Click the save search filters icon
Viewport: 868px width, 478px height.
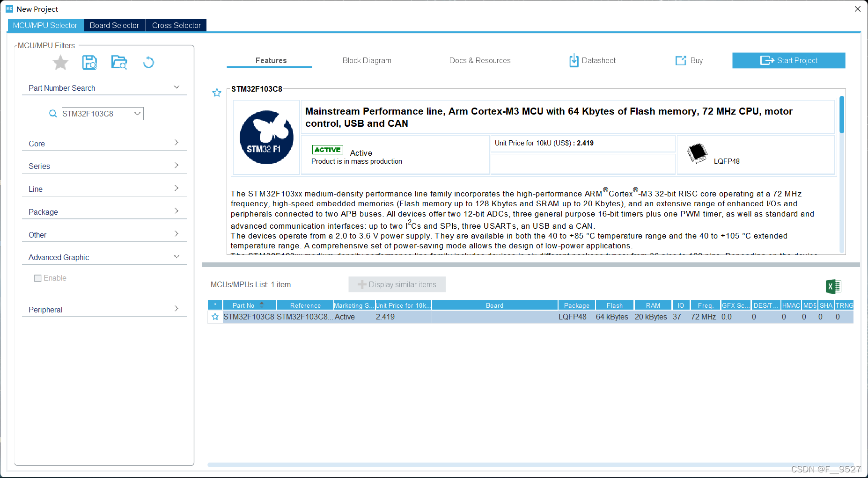coord(89,62)
